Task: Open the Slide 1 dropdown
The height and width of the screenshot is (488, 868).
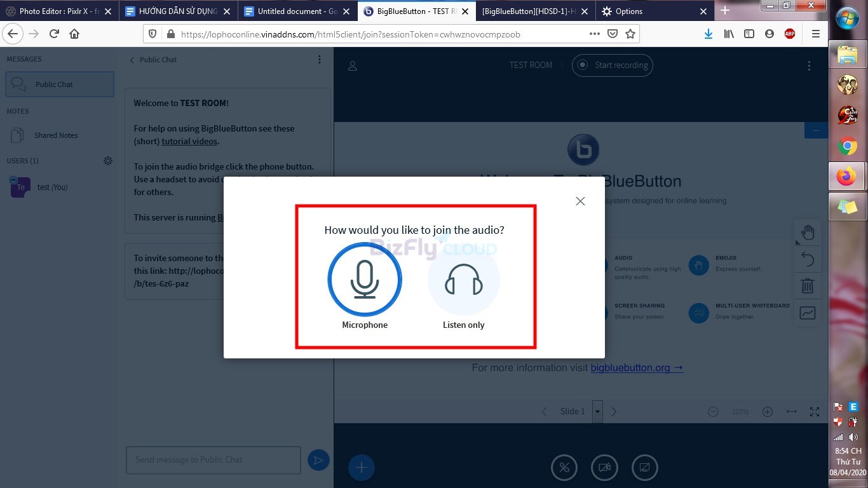Action: coord(597,412)
